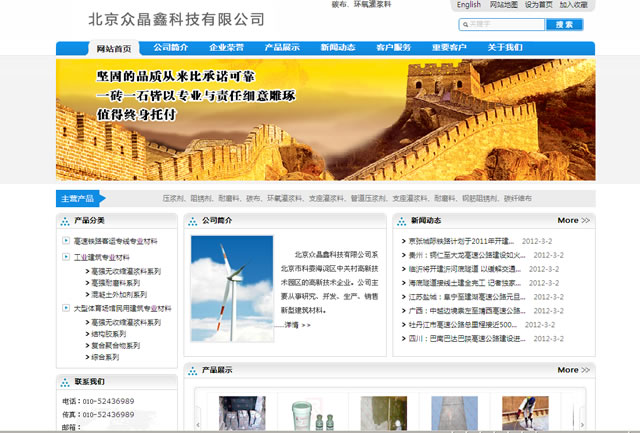Image resolution: width=640 pixels, height=433 pixels.
Task: Click the 联系我们 panel header icon
Action: (x=66, y=381)
